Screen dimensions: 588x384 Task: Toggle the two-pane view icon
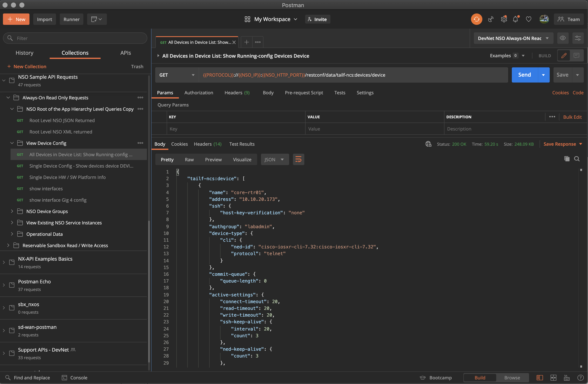(553, 377)
